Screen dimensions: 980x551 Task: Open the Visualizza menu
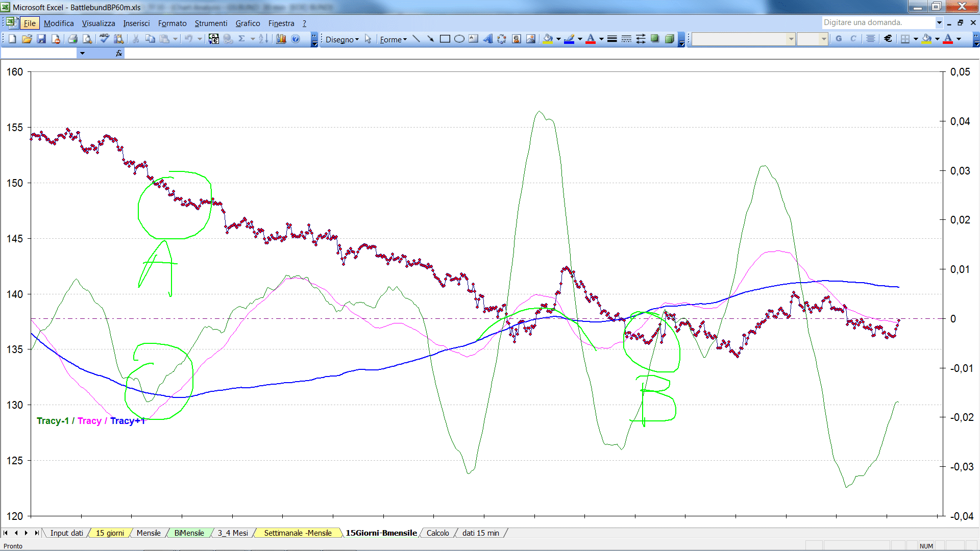pos(99,23)
